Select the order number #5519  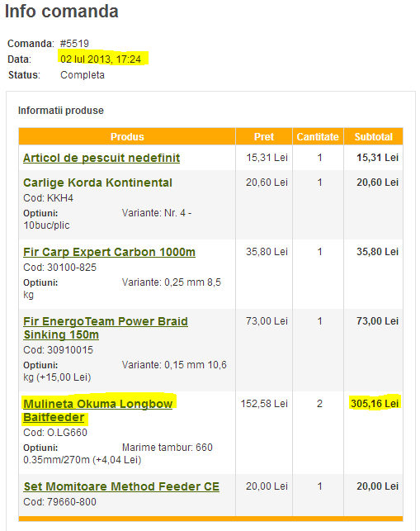74,43
